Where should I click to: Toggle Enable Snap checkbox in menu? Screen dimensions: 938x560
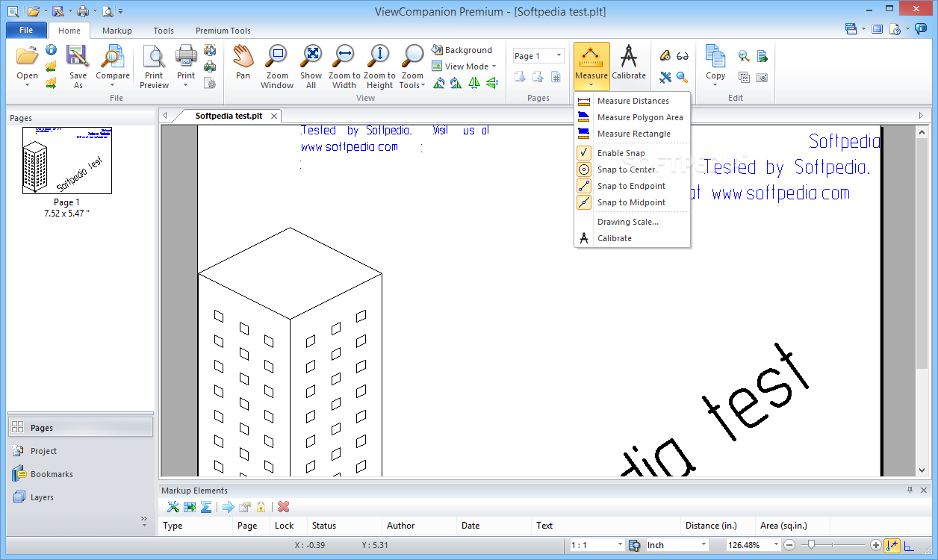click(584, 153)
